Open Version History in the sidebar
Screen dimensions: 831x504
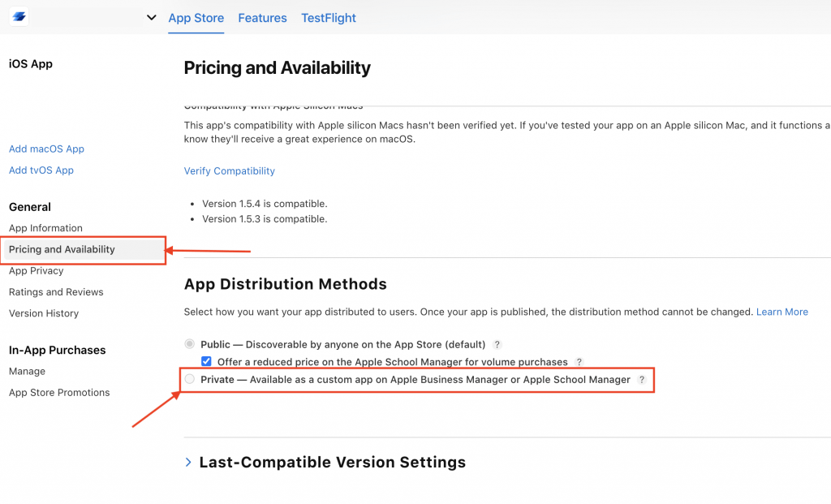(x=44, y=313)
